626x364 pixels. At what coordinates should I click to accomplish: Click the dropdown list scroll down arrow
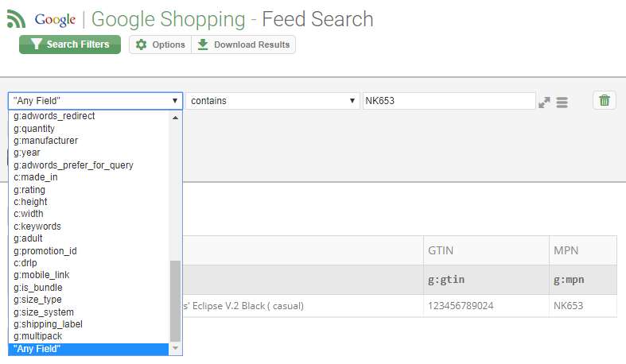click(175, 348)
